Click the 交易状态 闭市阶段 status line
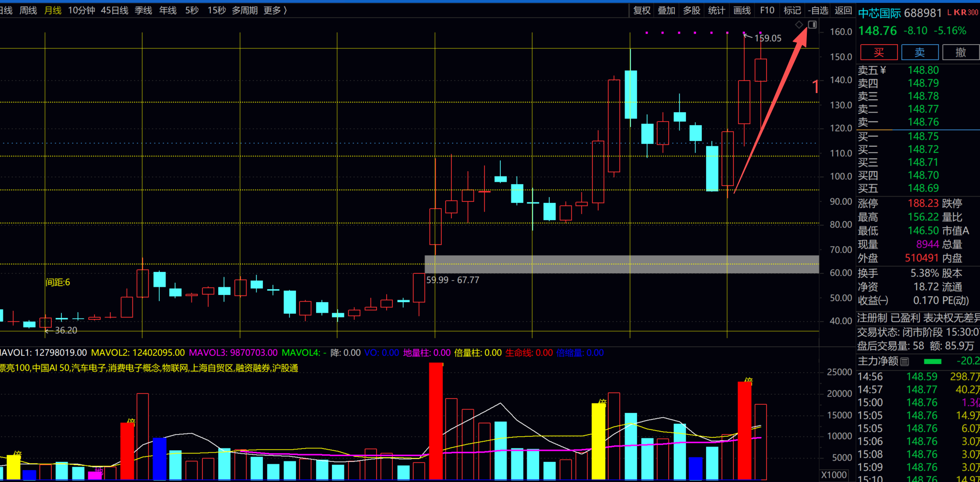This screenshot has height=482, width=980. (918, 332)
